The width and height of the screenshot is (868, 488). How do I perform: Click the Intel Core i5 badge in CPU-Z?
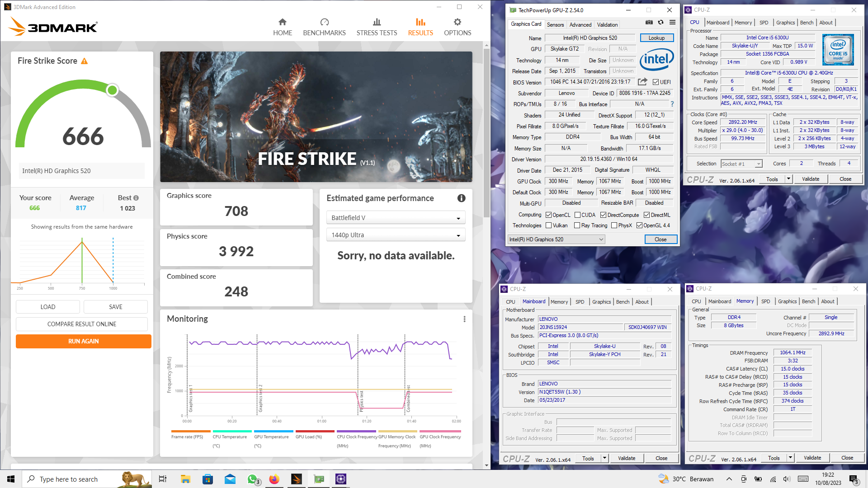pos(838,50)
